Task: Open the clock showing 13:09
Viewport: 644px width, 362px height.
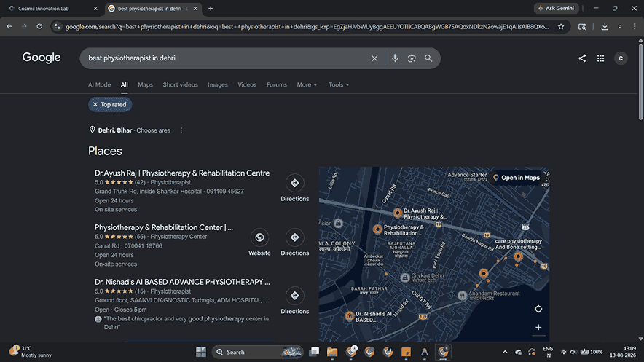Action: [623, 352]
